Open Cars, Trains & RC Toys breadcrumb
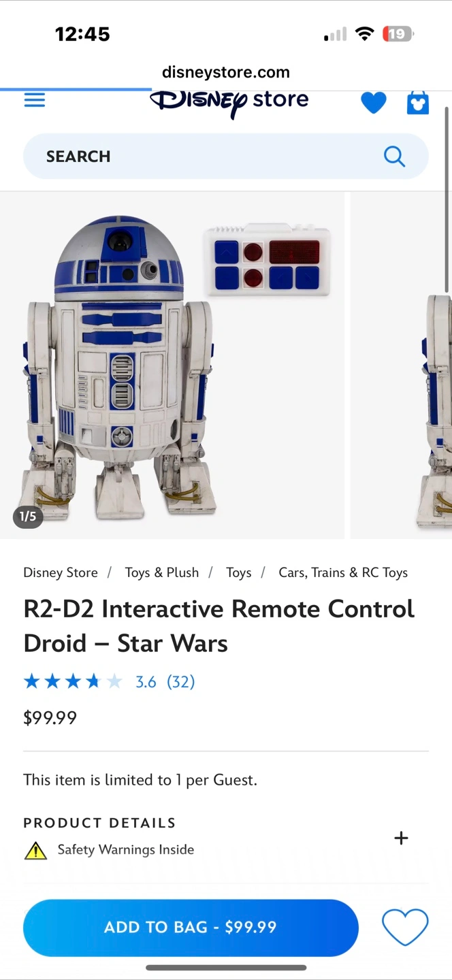The image size is (452, 980). [x=343, y=572]
